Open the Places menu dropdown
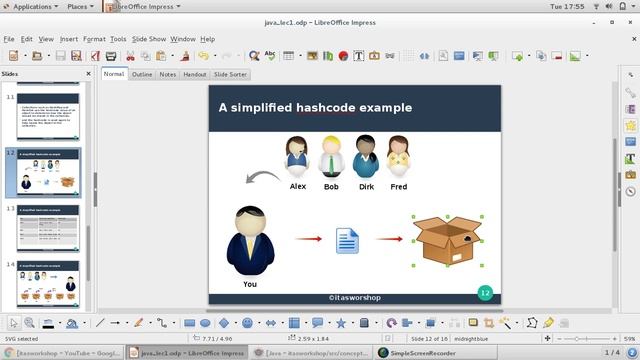The image size is (640, 360). (80, 7)
